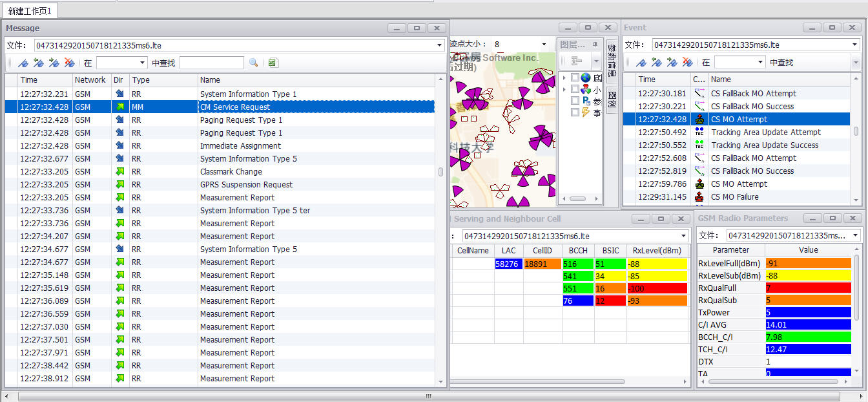Screen dimensions: 868x402
Task: Select the System Information Type 1 message row
Action: tap(220, 94)
